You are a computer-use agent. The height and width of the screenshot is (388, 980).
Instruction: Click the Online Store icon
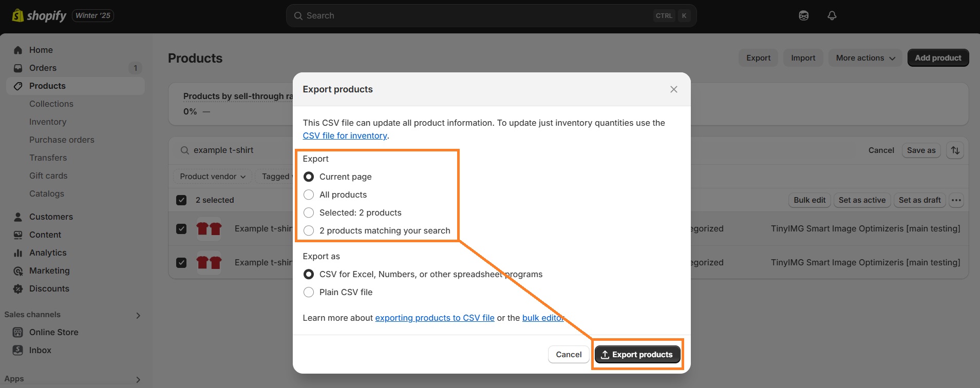(x=18, y=332)
